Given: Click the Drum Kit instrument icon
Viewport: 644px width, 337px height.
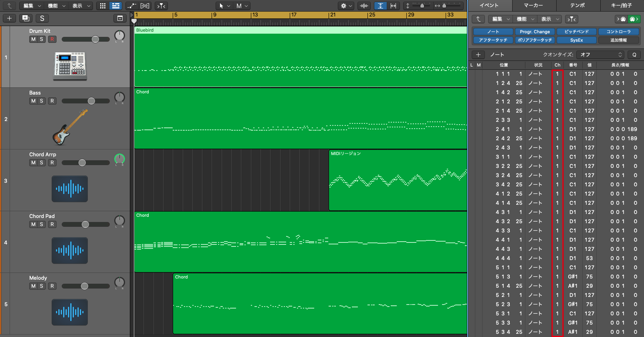Looking at the screenshot, I should tap(70, 66).
